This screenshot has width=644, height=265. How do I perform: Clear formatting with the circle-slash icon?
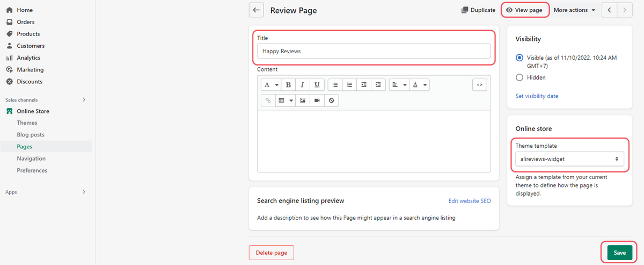click(332, 101)
